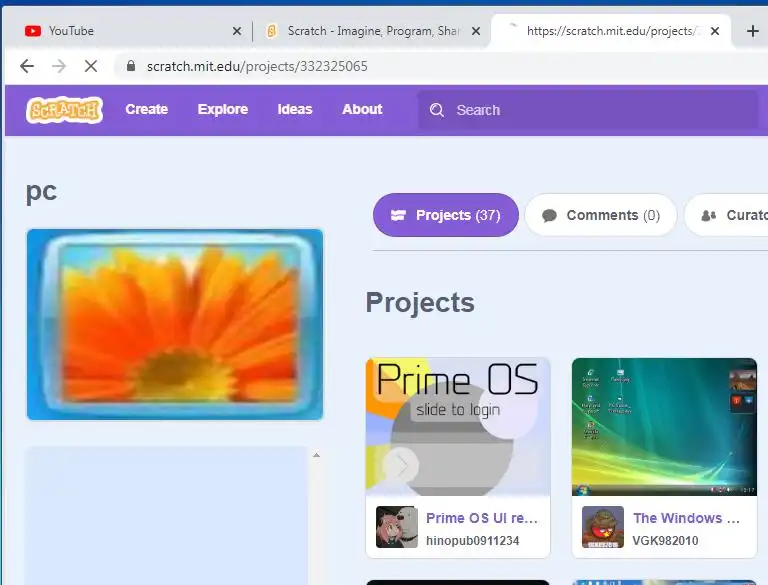Select the Projects (37) tab
Image resolution: width=768 pixels, height=585 pixels.
[446, 215]
